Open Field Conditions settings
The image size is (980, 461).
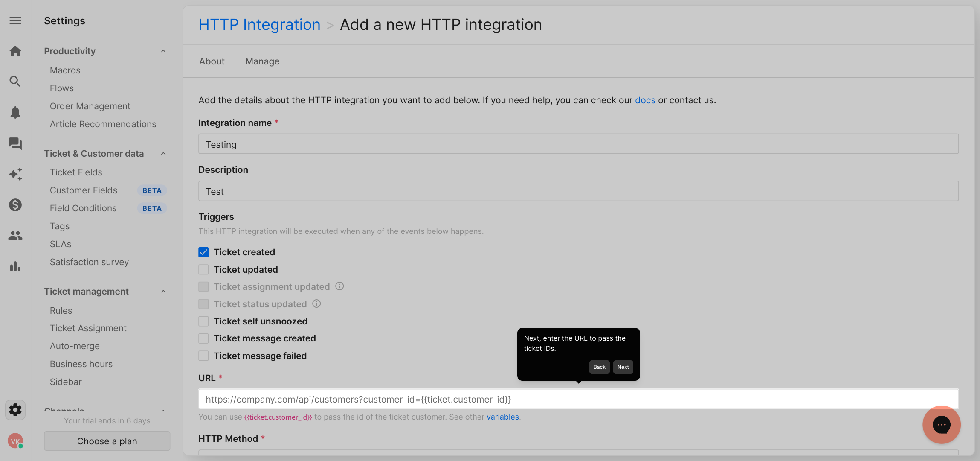pos(83,208)
